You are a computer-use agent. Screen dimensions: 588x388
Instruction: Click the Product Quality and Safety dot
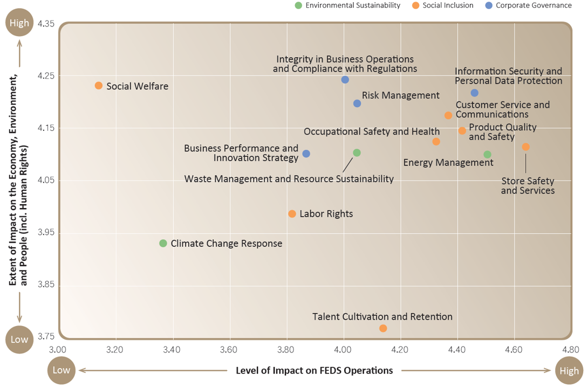pyautogui.click(x=462, y=131)
